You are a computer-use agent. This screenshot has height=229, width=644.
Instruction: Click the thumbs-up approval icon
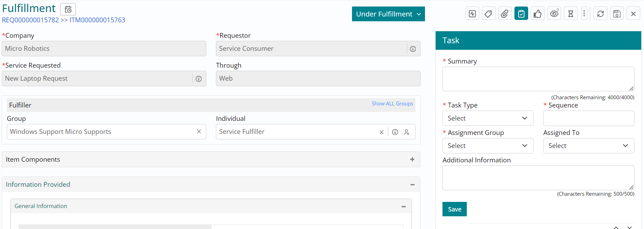[x=537, y=14]
